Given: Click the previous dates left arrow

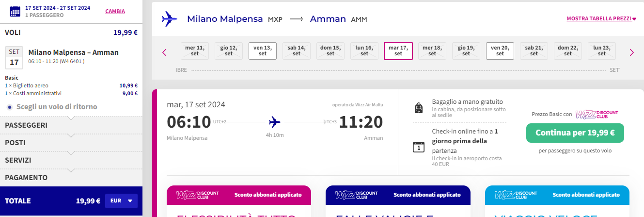Looking at the screenshot, I should click(164, 52).
